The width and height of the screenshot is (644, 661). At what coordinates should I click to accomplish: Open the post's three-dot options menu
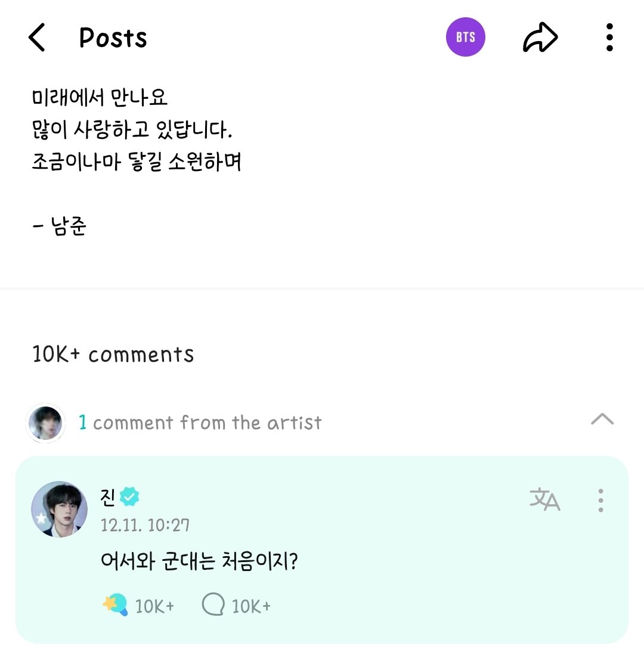609,38
